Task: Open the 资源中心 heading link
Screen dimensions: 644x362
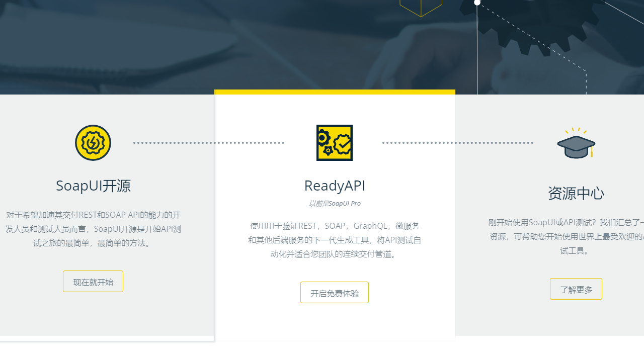Action: pos(576,193)
